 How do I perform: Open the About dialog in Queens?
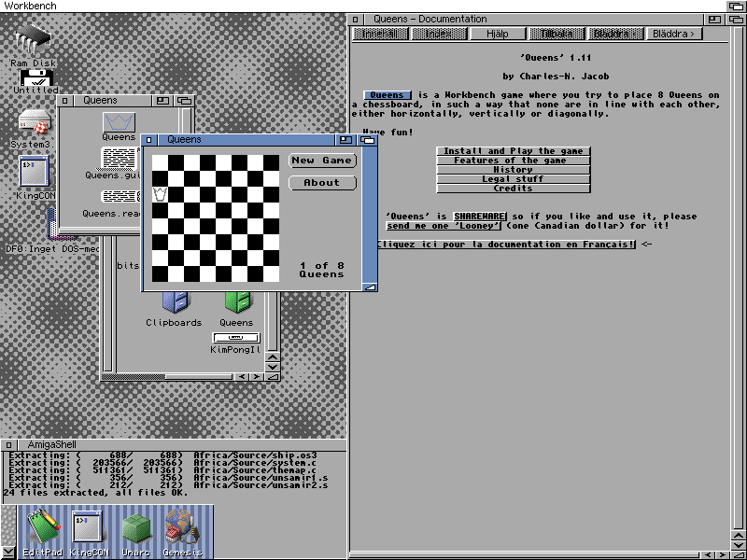click(x=322, y=183)
